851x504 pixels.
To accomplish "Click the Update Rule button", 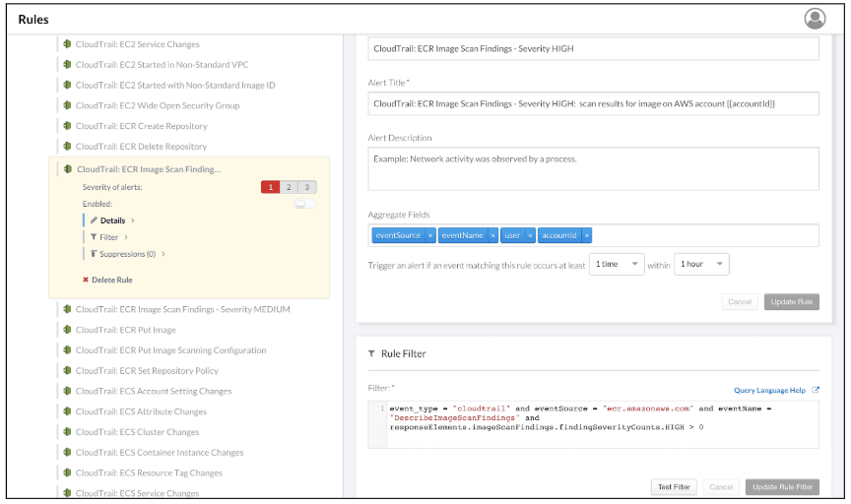I will tap(791, 301).
